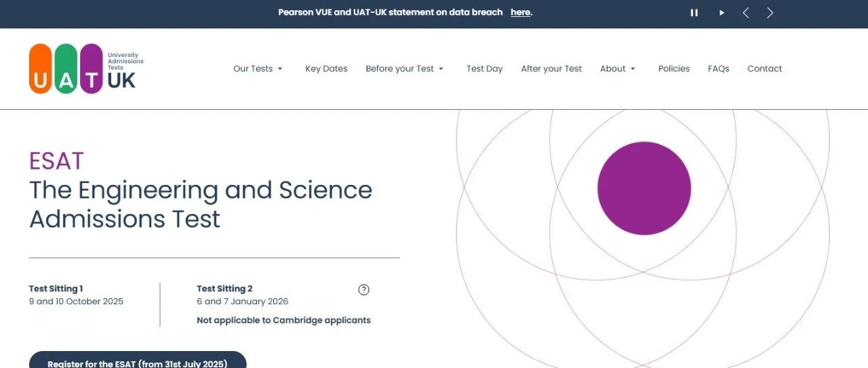The width and height of the screenshot is (868, 368).
Task: Go to previous announcement banner
Action: (746, 13)
